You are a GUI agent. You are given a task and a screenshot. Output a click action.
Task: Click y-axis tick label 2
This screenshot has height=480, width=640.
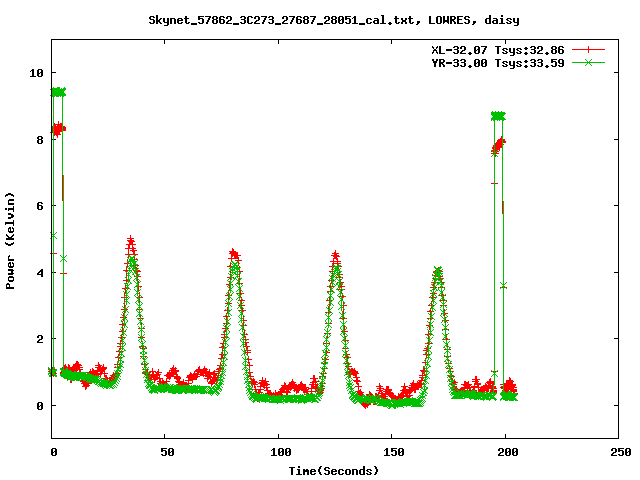tap(40, 339)
